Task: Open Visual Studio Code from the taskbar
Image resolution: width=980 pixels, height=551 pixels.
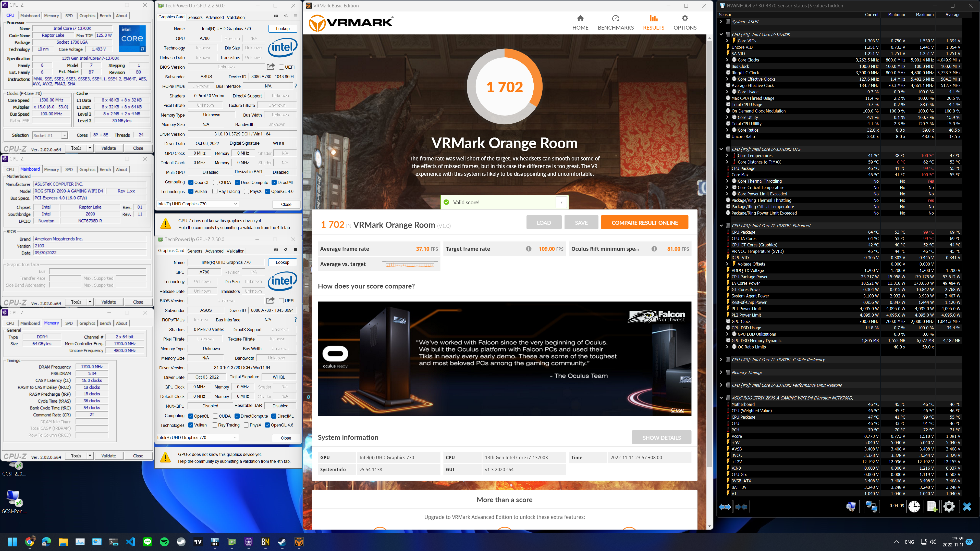Action: pos(130,542)
